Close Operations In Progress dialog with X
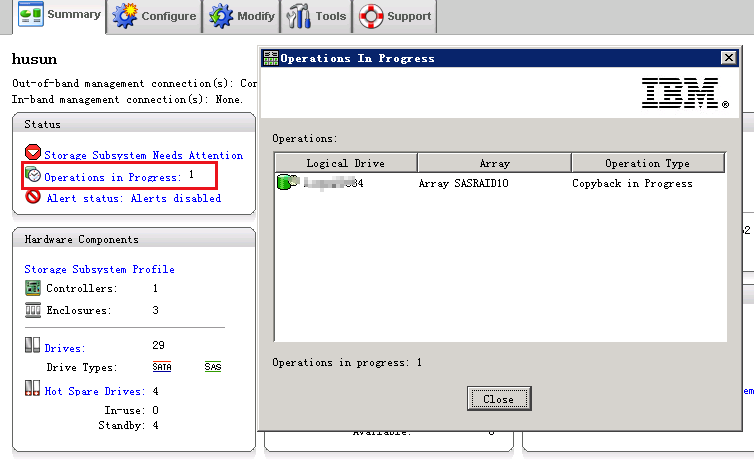754x464 pixels. (729, 58)
